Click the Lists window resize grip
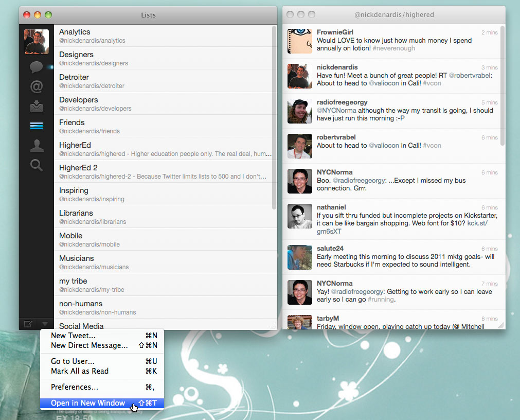 (x=273, y=326)
